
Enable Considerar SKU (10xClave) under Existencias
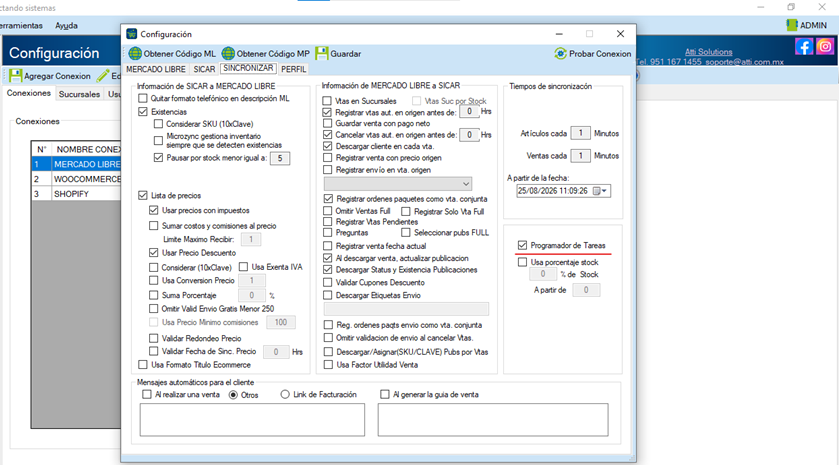[158, 124]
